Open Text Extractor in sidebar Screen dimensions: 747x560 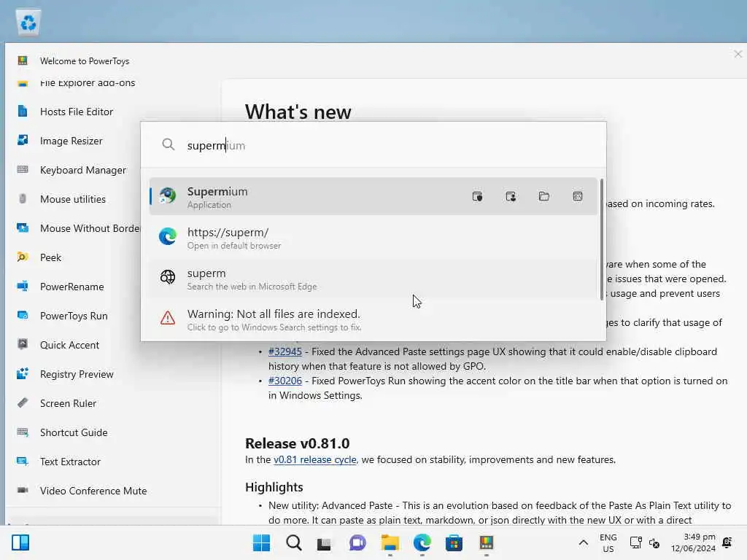coord(70,462)
